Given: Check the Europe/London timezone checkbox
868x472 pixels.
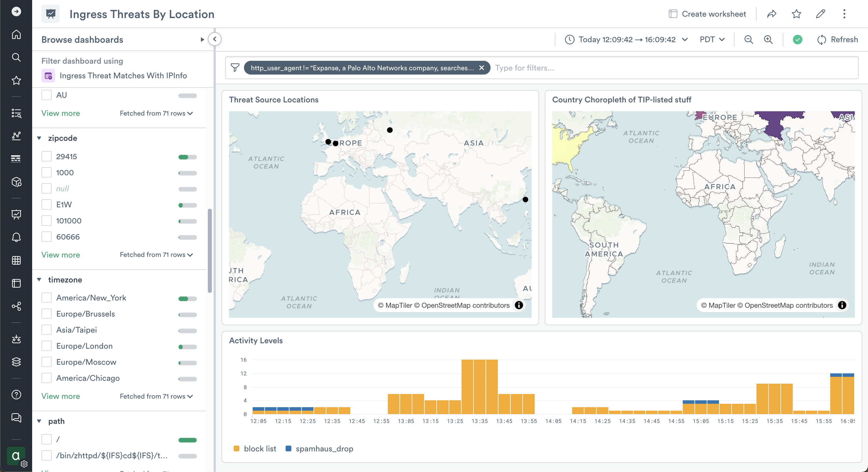Looking at the screenshot, I should pos(46,346).
